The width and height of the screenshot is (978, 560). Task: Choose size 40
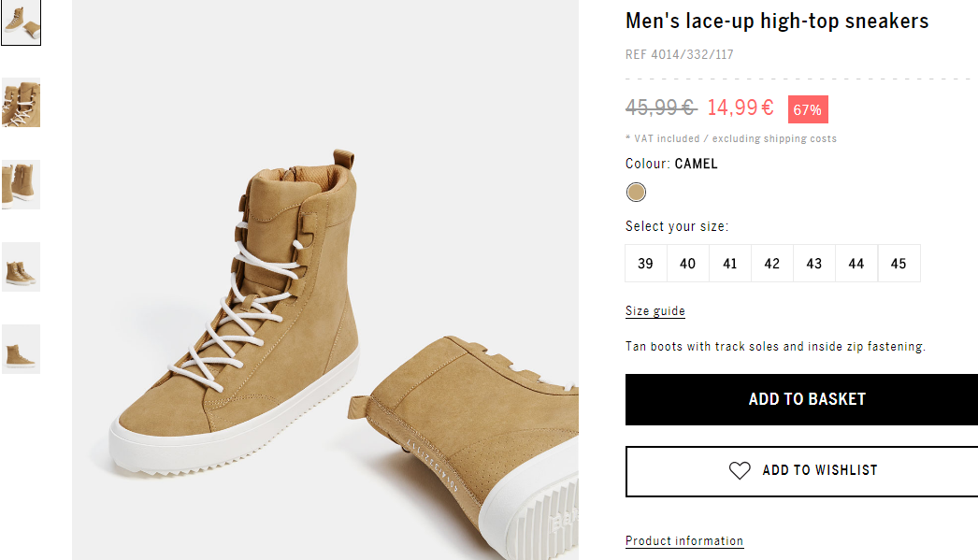[x=688, y=263]
